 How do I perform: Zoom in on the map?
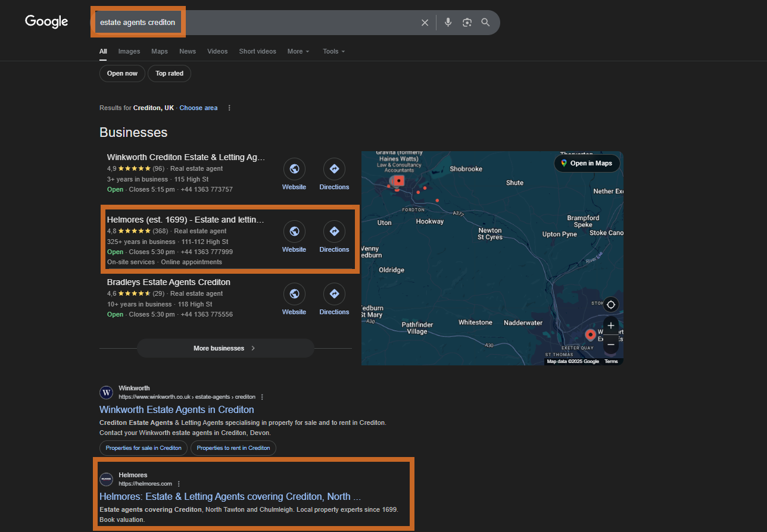pos(610,326)
